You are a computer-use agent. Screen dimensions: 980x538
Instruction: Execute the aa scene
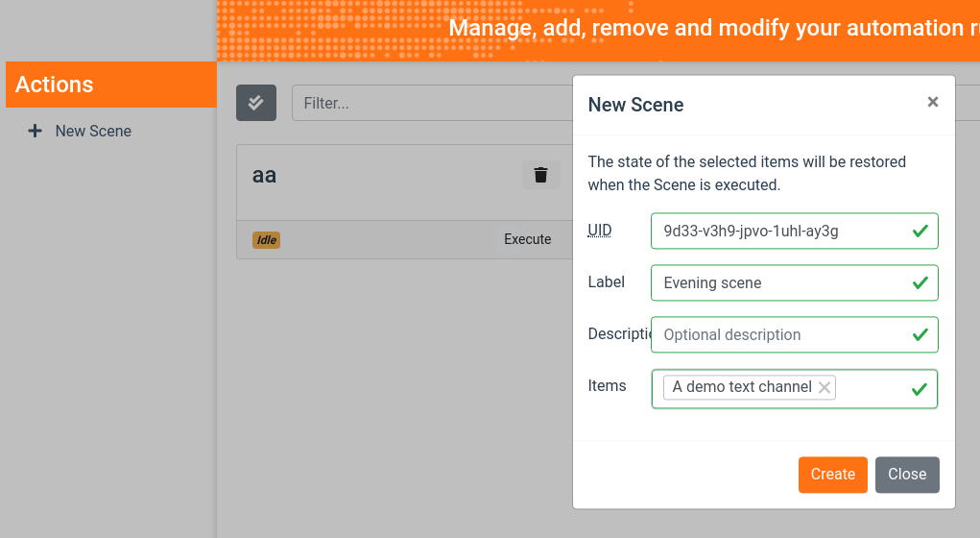(528, 239)
